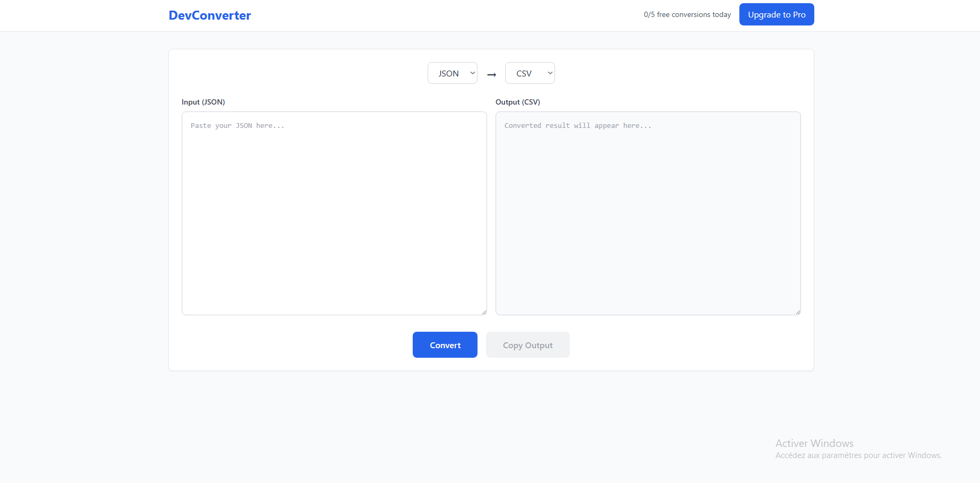This screenshot has height=483, width=980.
Task: Click the output textarea resize handle
Action: (x=797, y=312)
